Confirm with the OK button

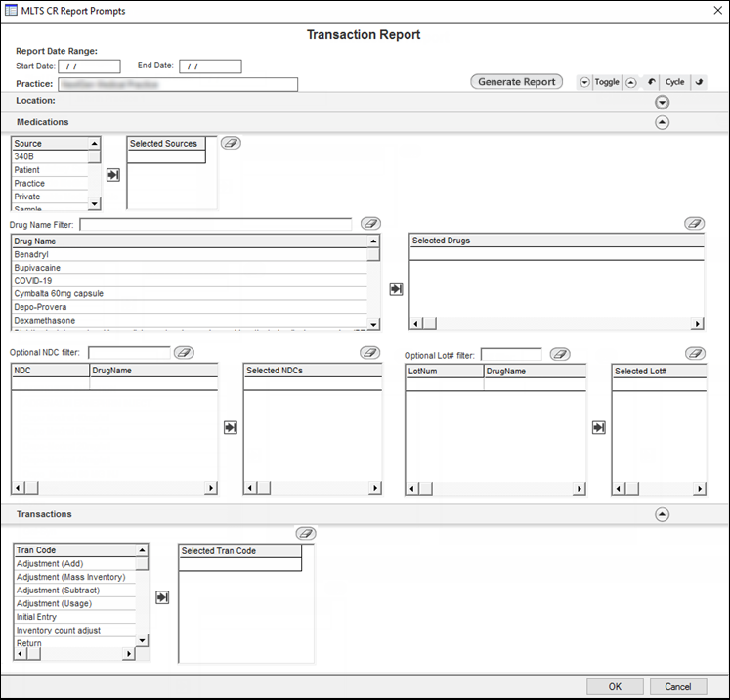point(615,686)
